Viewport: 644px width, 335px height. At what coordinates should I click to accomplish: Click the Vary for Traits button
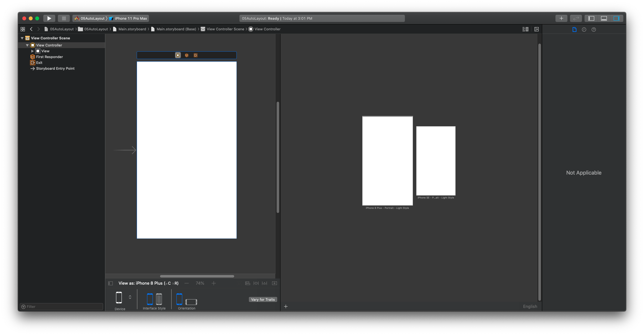pos(263,299)
